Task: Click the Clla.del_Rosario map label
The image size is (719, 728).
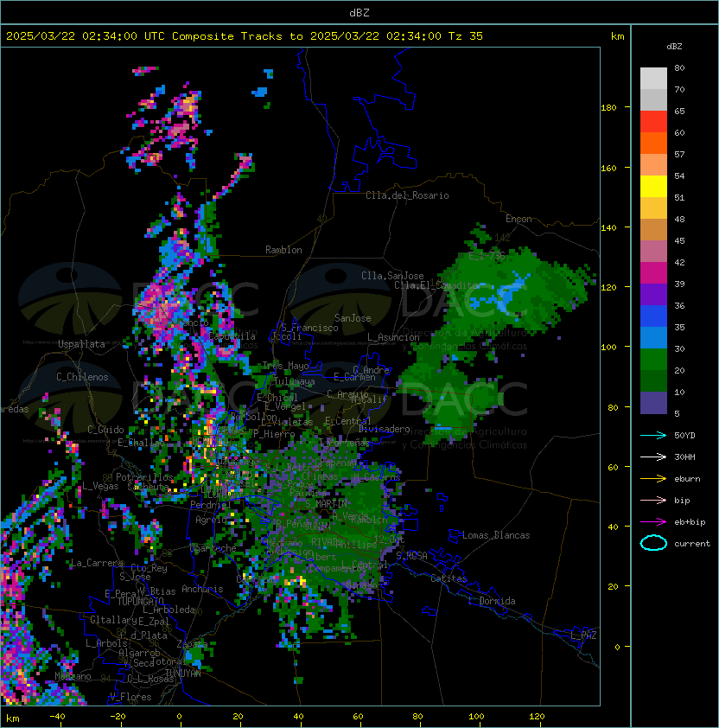Action: click(407, 195)
